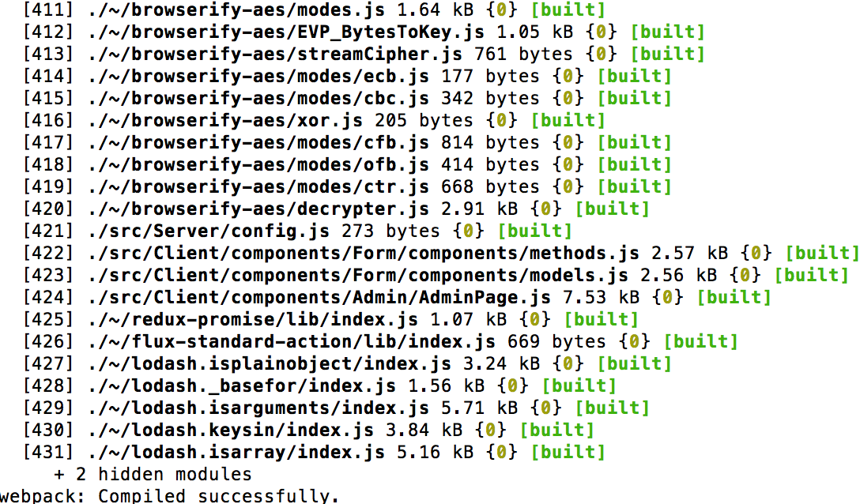
Task: Click the [built] label on the ecb.js line
Action: (x=634, y=76)
